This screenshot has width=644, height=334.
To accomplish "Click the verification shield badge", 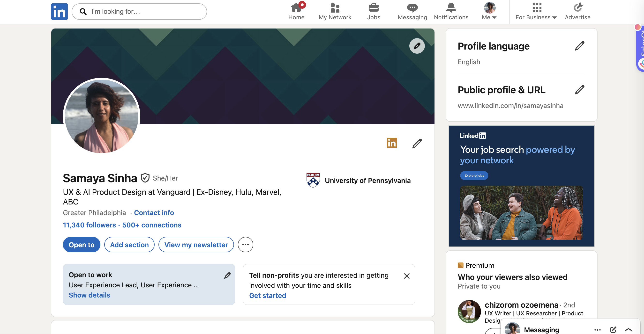I will (x=145, y=178).
